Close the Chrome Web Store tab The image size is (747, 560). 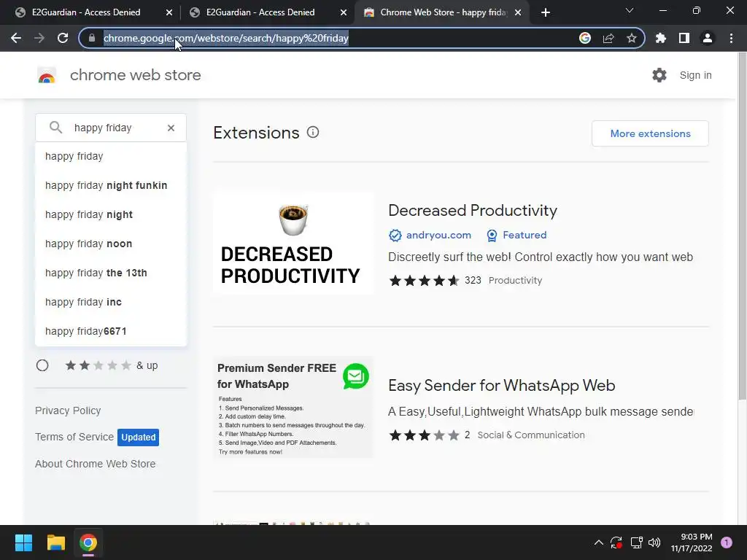(x=518, y=12)
